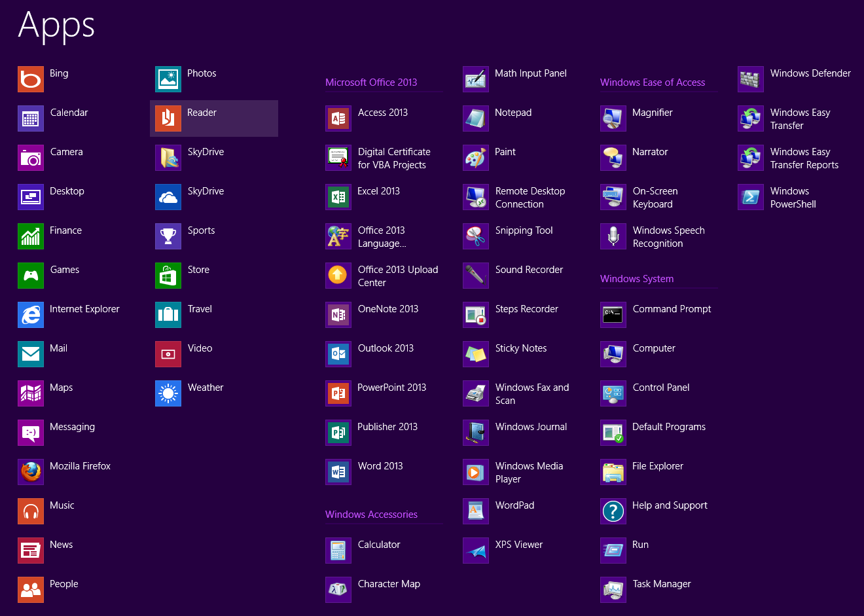The image size is (864, 616).
Task: Open the blue cloud SkyDrive app icon
Action: click(168, 197)
